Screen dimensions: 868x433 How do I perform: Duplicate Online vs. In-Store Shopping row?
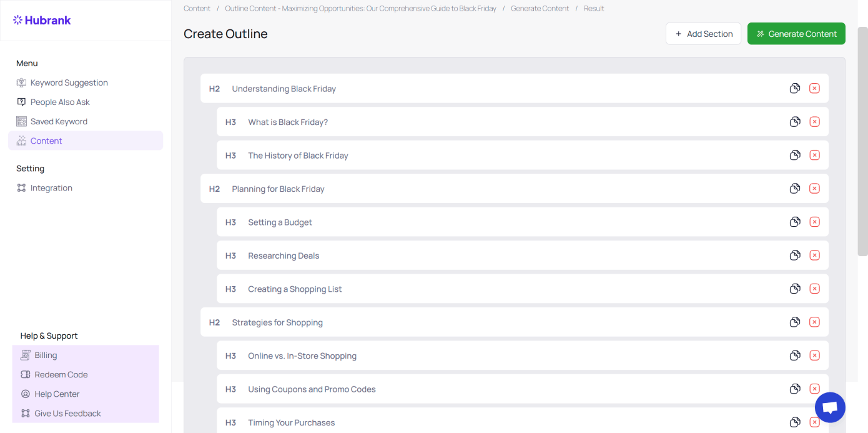coord(794,356)
